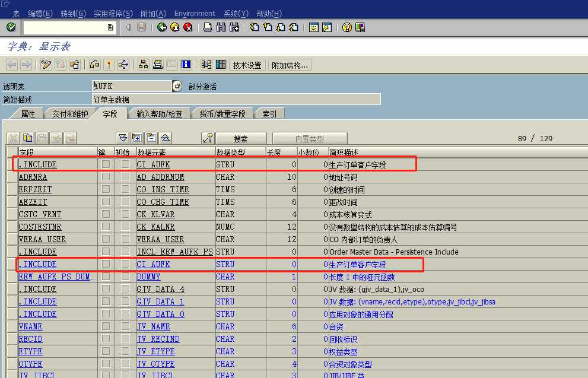Toggle Key checkbox for VERAA_USER row
The width and height of the screenshot is (588, 378).
pyautogui.click(x=106, y=239)
